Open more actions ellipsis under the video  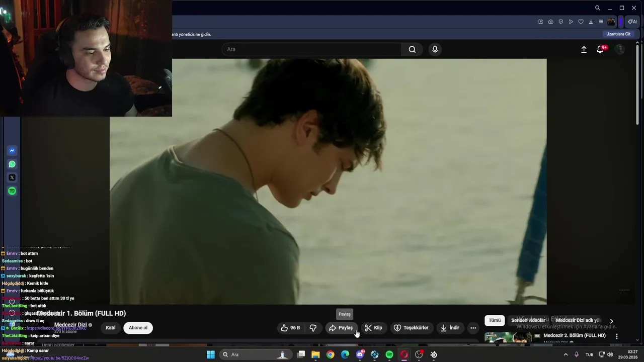pos(473,328)
